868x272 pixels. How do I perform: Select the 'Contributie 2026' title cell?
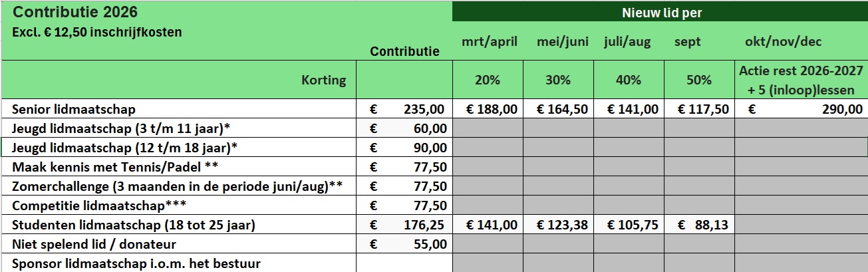tap(76, 13)
